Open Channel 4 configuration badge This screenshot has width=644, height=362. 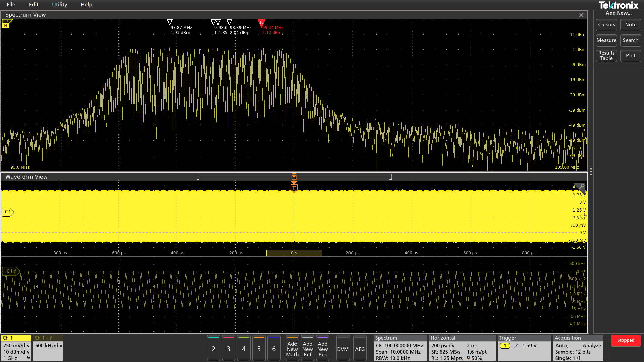click(x=244, y=348)
